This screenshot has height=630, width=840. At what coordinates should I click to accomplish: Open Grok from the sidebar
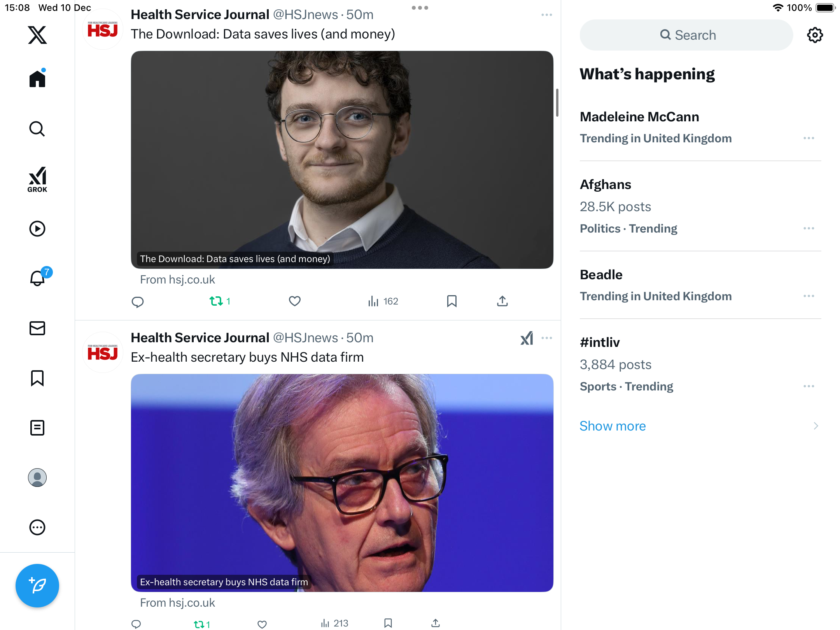[x=37, y=179]
